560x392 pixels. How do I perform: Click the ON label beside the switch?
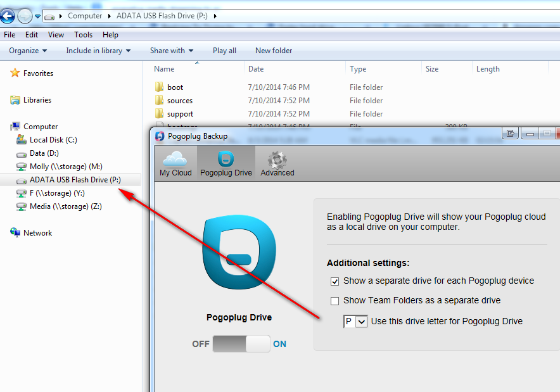pos(279,344)
